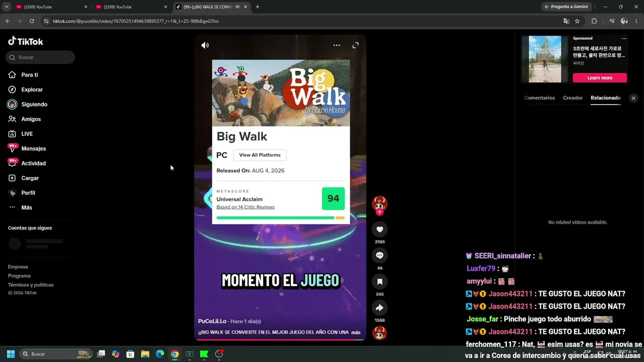Click the Learn more ad button
The image size is (644, 362).
click(x=600, y=78)
